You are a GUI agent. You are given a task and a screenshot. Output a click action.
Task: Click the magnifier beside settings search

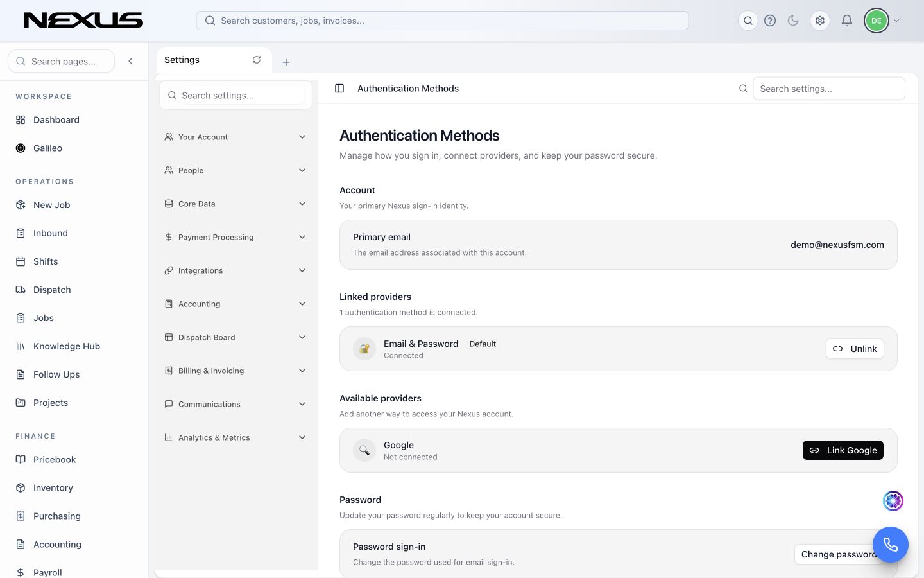(743, 89)
